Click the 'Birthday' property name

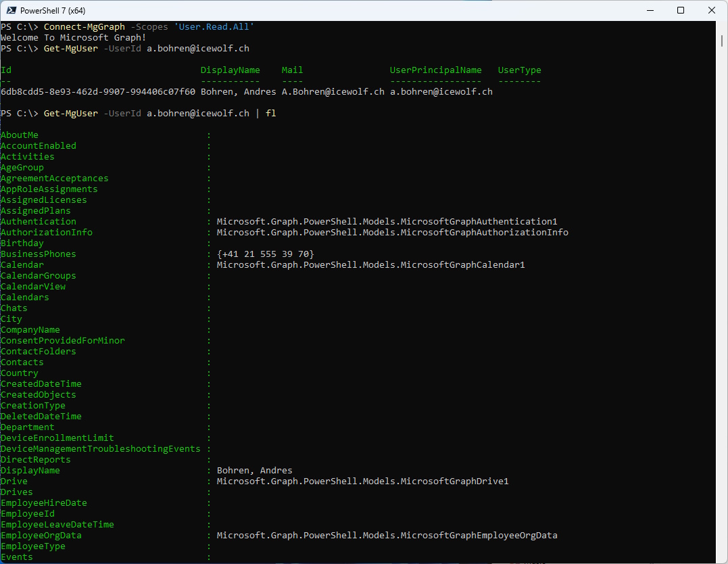pyautogui.click(x=22, y=243)
